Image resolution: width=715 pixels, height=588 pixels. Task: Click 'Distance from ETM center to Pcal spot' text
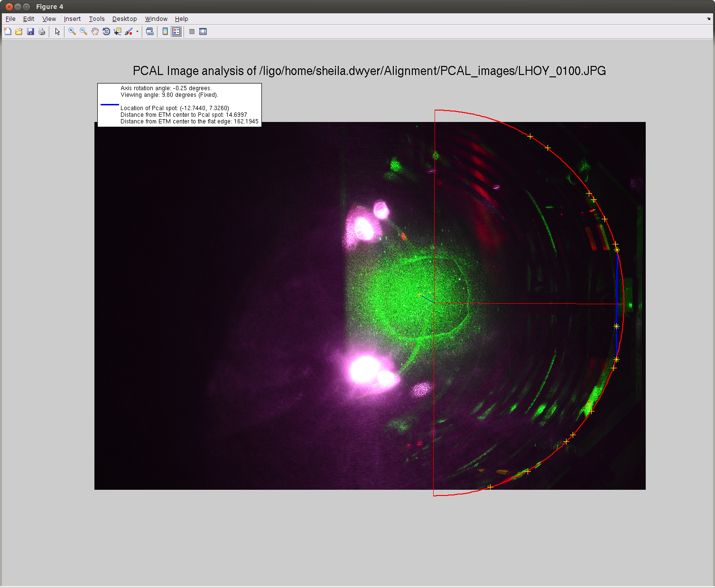pos(184,115)
